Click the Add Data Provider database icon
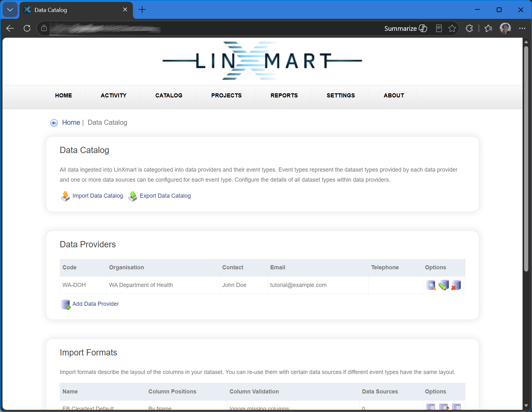This screenshot has width=532, height=412. pyautogui.click(x=66, y=305)
